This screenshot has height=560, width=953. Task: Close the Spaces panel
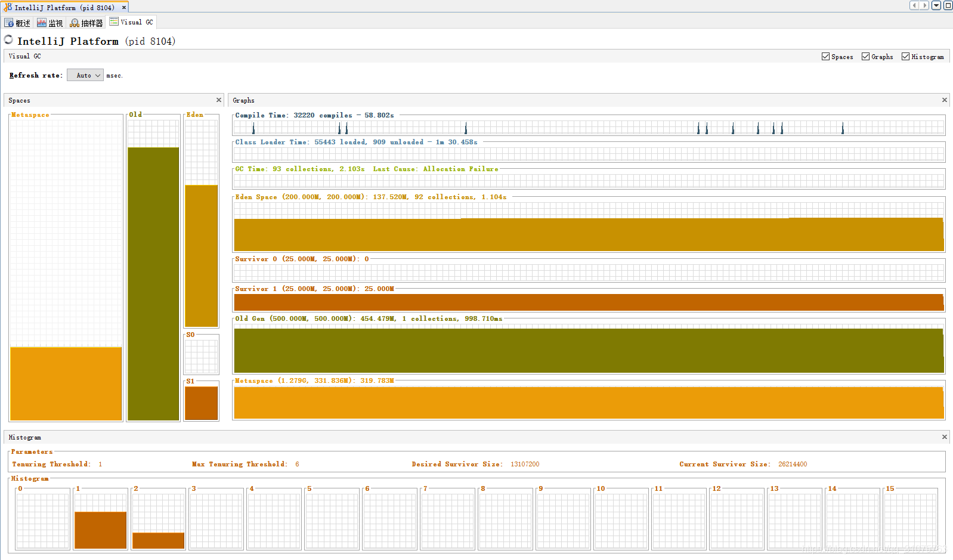[x=219, y=100]
